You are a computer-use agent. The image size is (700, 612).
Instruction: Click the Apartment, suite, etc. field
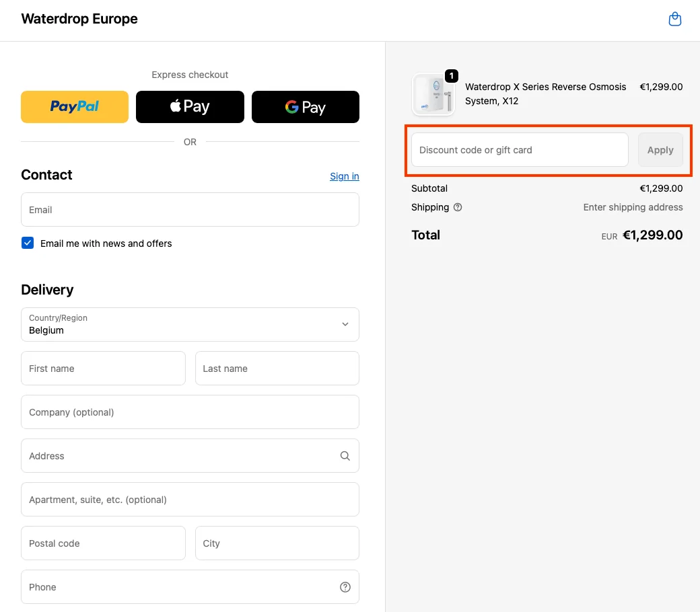[x=190, y=500]
